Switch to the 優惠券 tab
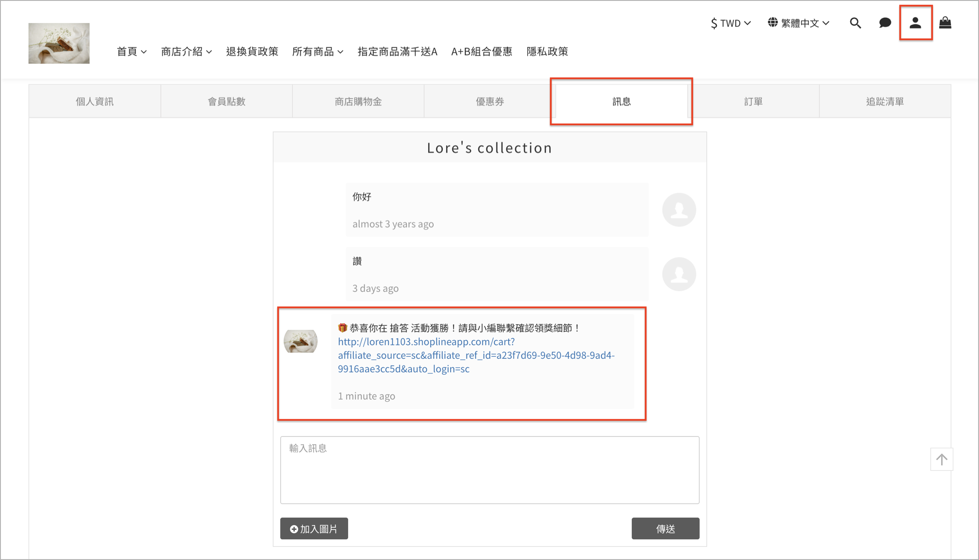979x560 pixels. [490, 101]
